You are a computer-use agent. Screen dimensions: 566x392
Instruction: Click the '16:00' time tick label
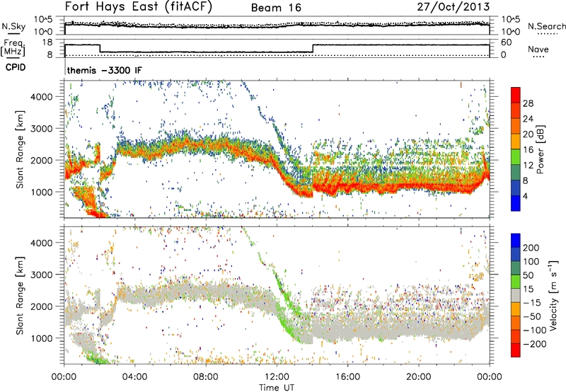(347, 377)
